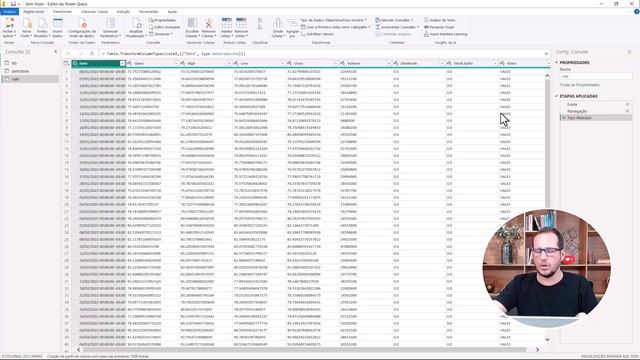Click the Pesquisa Visual icon
640x360 pixels.
point(426,27)
